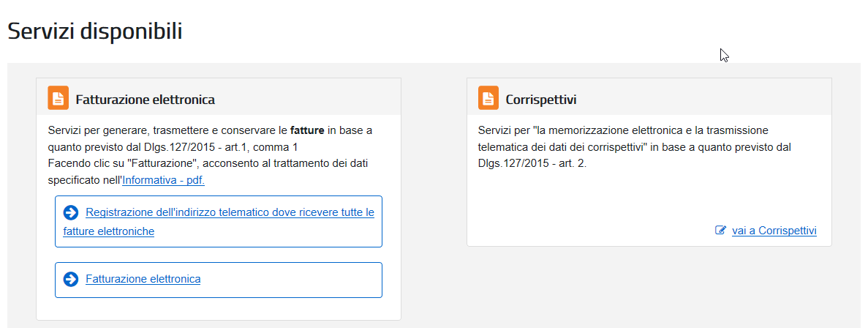Click the blue arrow icon before Fatturazione elettronica link
Screen dimensions: 868x328
71,279
